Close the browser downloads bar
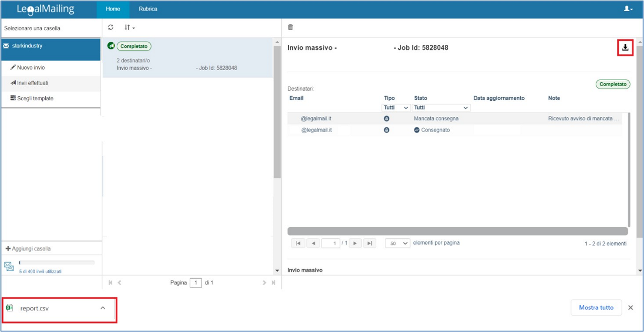 tap(630, 307)
